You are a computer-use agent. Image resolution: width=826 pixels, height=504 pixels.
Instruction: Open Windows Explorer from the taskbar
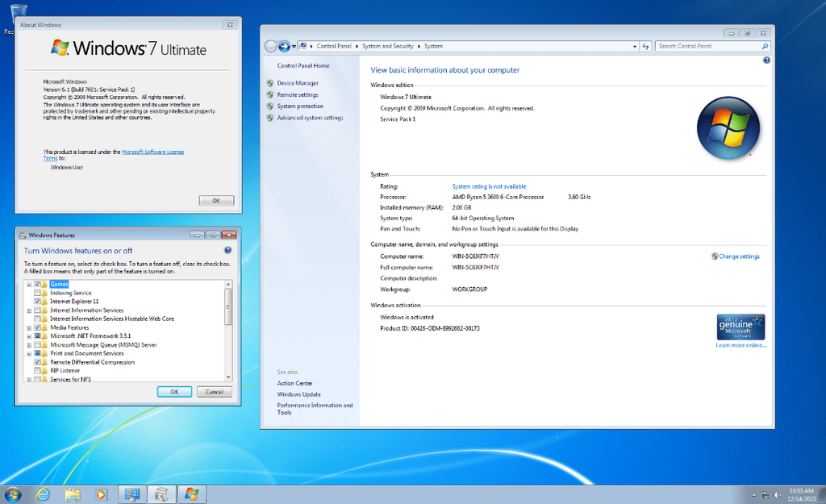point(73,494)
